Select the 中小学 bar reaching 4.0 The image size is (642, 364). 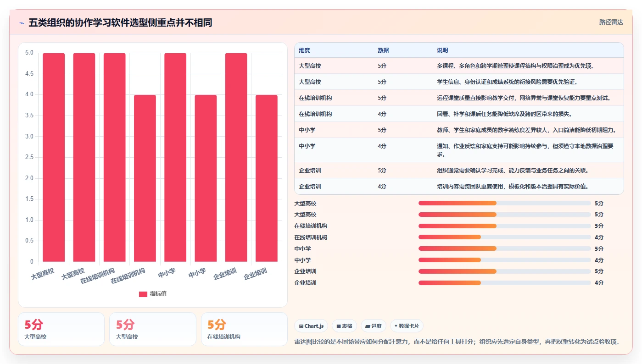[206, 178]
